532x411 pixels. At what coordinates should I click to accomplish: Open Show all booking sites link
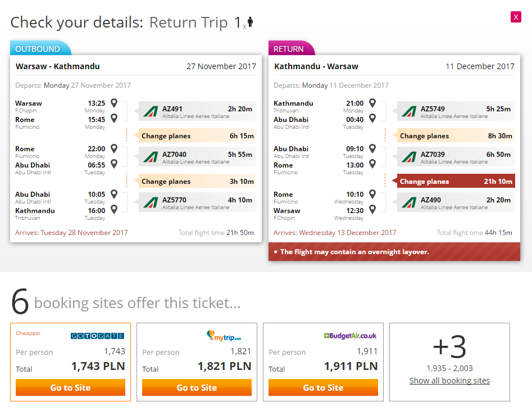click(449, 381)
